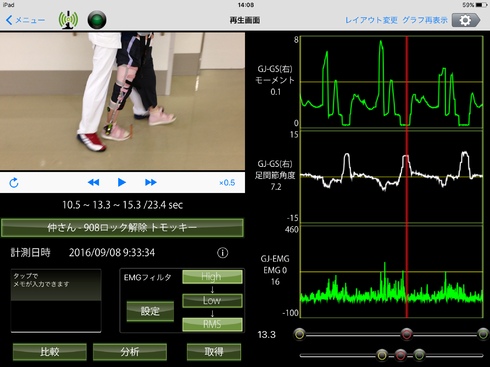Image resolution: width=490 pixels, height=367 pixels.
Task: Tap the red handle on lower range slider
Action: (x=401, y=355)
